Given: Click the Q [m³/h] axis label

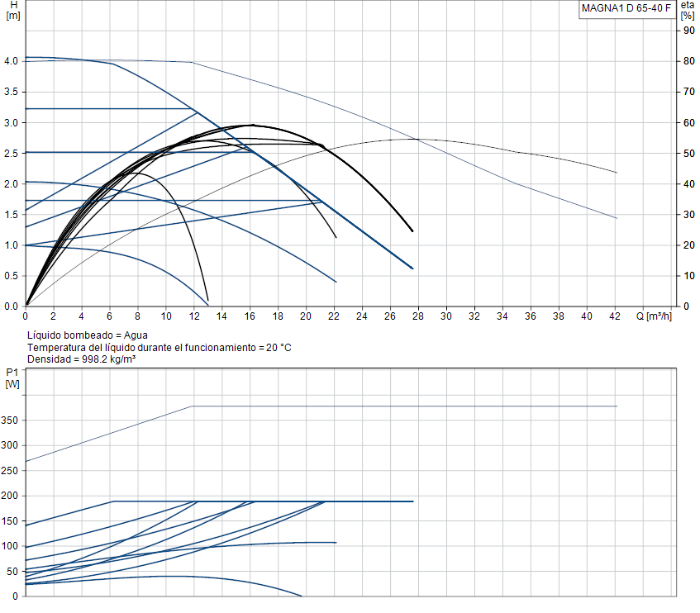Looking at the screenshot, I should [654, 316].
